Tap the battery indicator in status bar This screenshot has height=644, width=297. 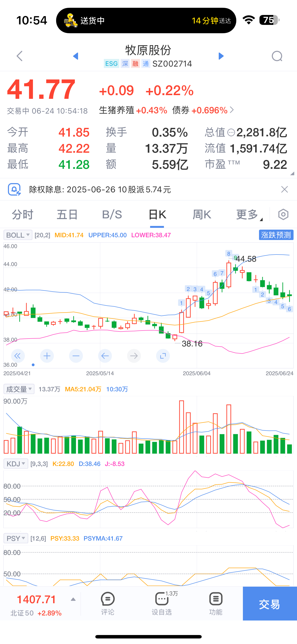pos(270,20)
